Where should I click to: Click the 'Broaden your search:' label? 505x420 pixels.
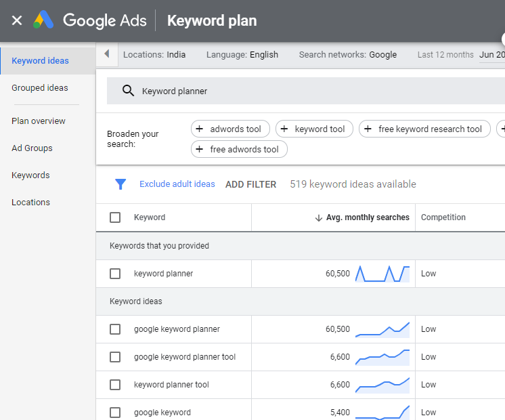133,139
